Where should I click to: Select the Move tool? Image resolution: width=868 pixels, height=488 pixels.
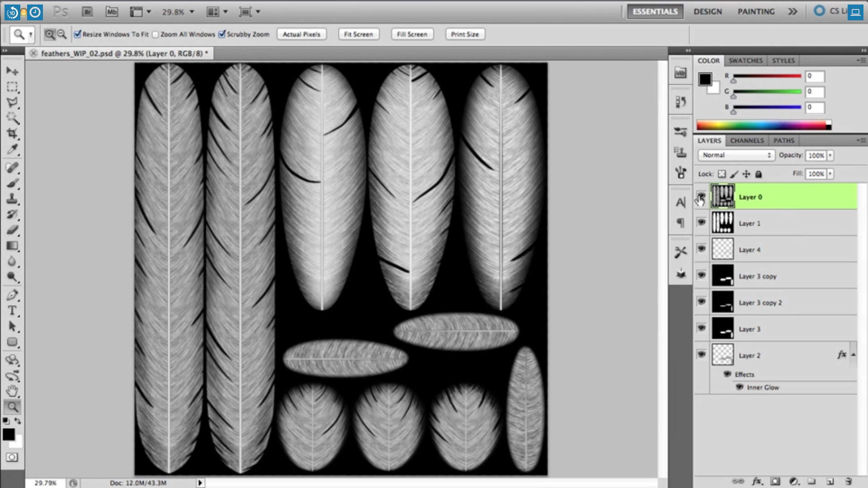12,71
